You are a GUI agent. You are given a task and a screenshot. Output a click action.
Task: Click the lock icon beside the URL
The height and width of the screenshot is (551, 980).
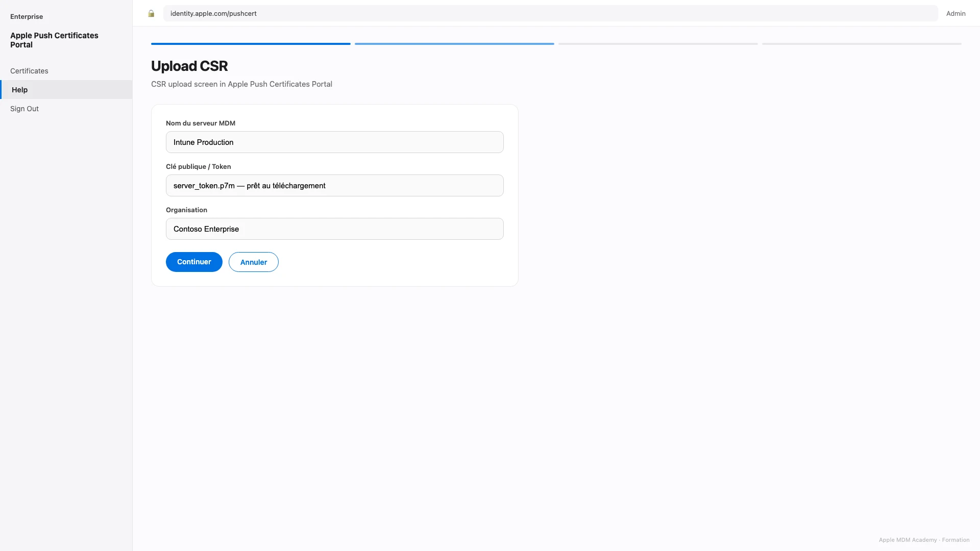(x=151, y=14)
